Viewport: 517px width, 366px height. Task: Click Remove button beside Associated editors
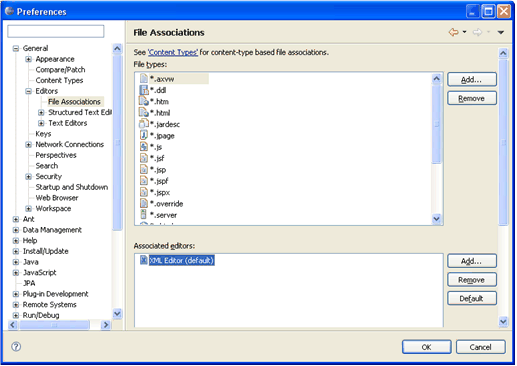click(472, 280)
